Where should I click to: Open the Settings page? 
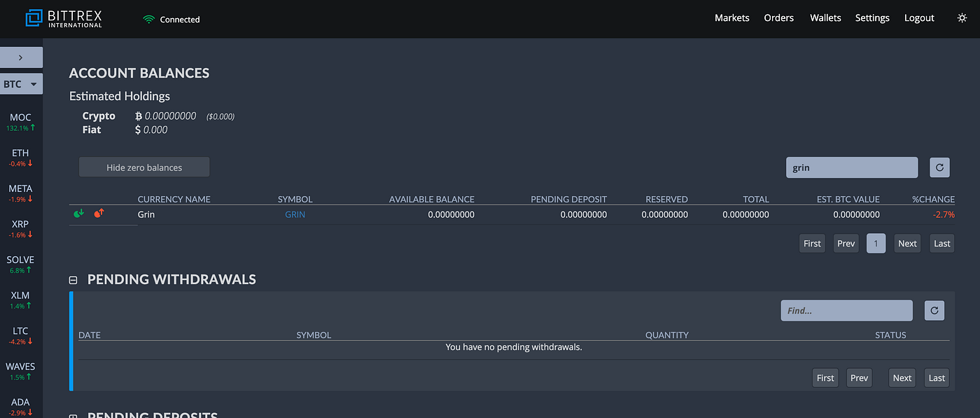(872, 18)
